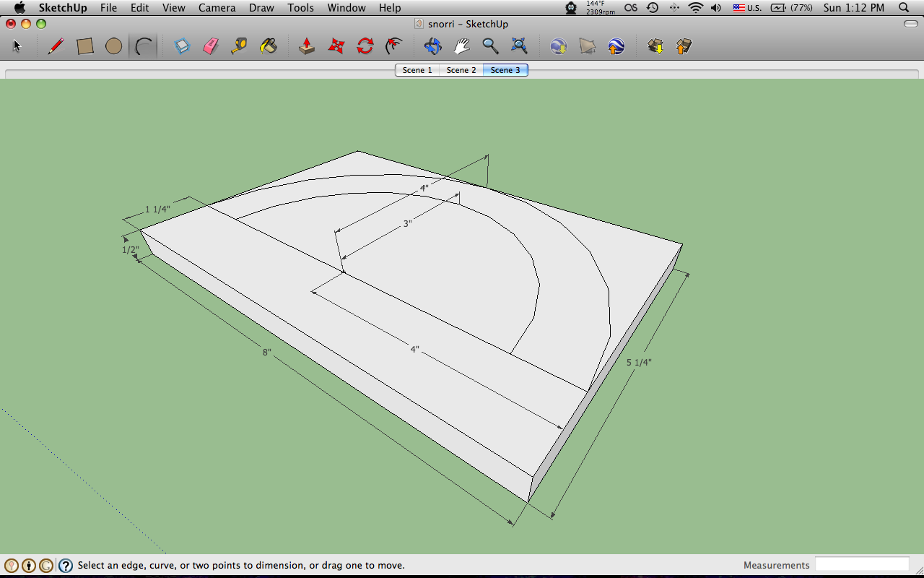Click the box icon with yellow down arrow
This screenshot has height=578, width=924.
[x=655, y=46]
